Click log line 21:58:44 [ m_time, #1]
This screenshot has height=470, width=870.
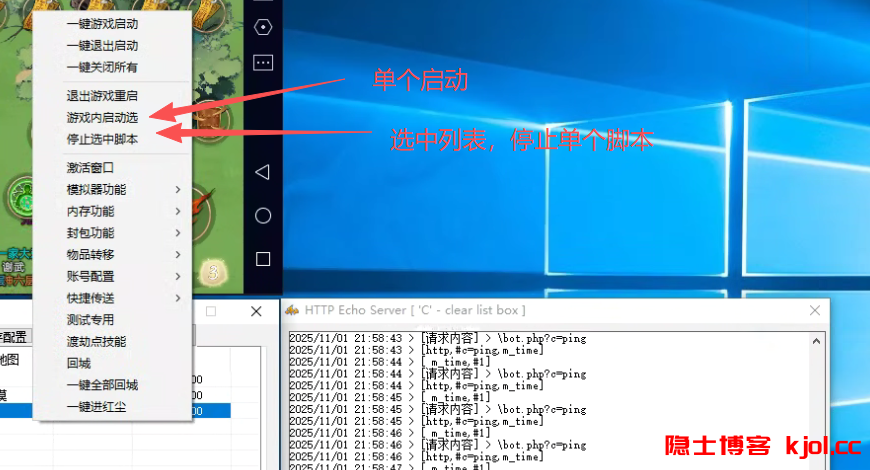[390, 362]
